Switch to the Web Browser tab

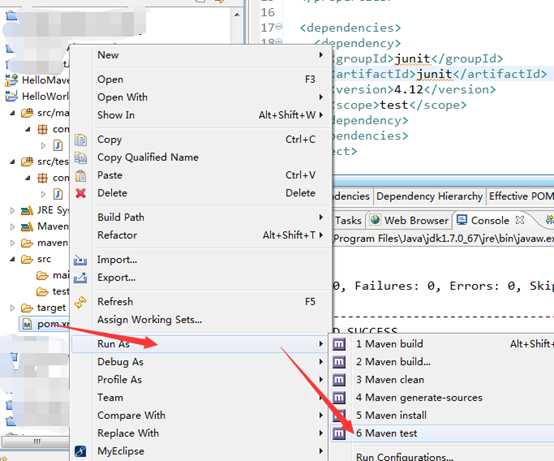click(x=410, y=220)
